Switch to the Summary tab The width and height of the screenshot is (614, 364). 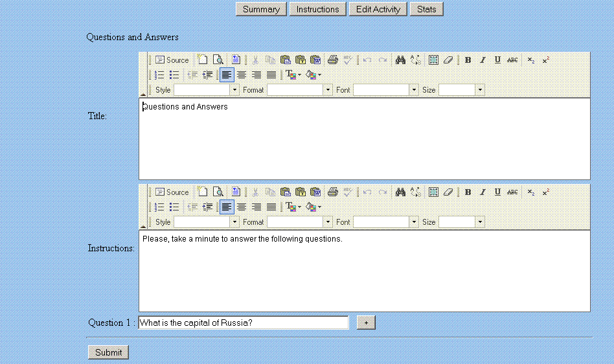click(x=261, y=9)
